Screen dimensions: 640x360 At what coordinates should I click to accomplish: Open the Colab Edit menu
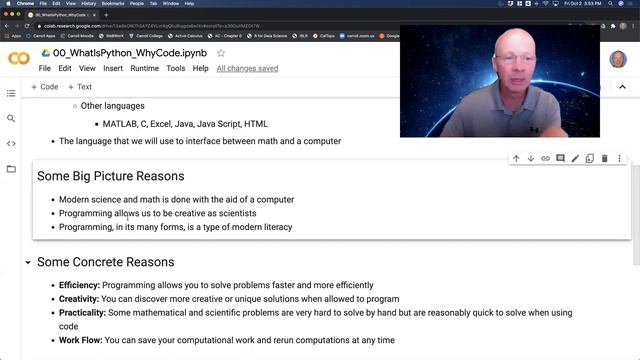[x=64, y=68]
